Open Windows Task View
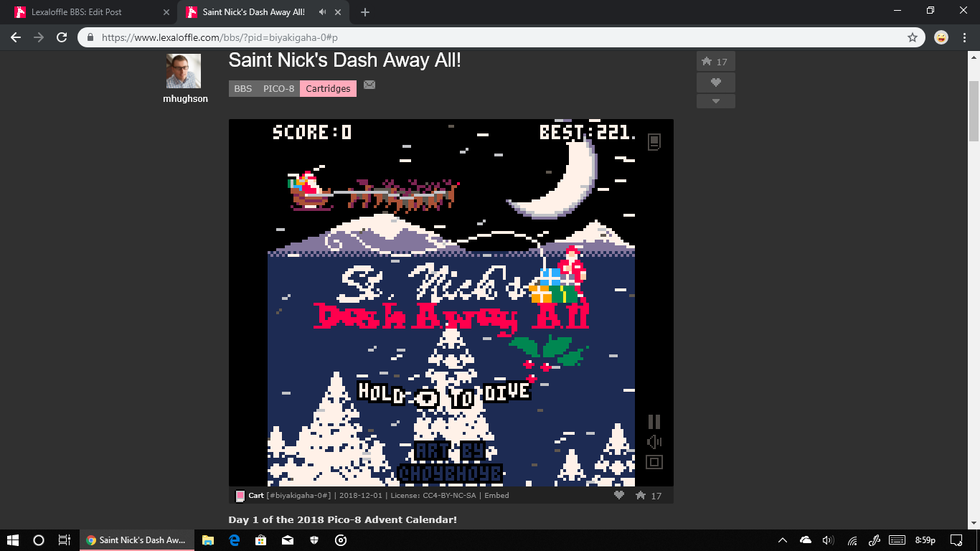980x551 pixels. (x=65, y=540)
